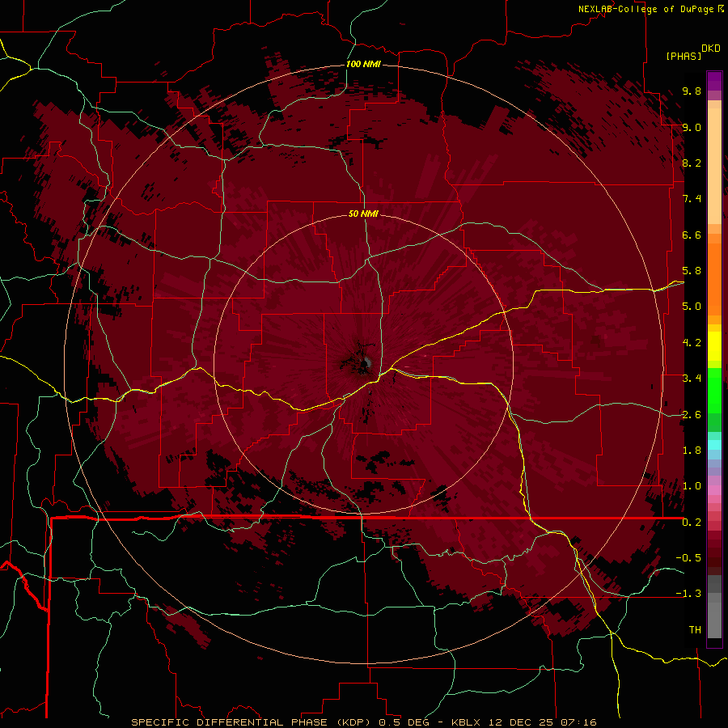Viewport: 728px width, 728px height.
Task: Click the 1.0 scale value
Action: pyautogui.click(x=692, y=486)
